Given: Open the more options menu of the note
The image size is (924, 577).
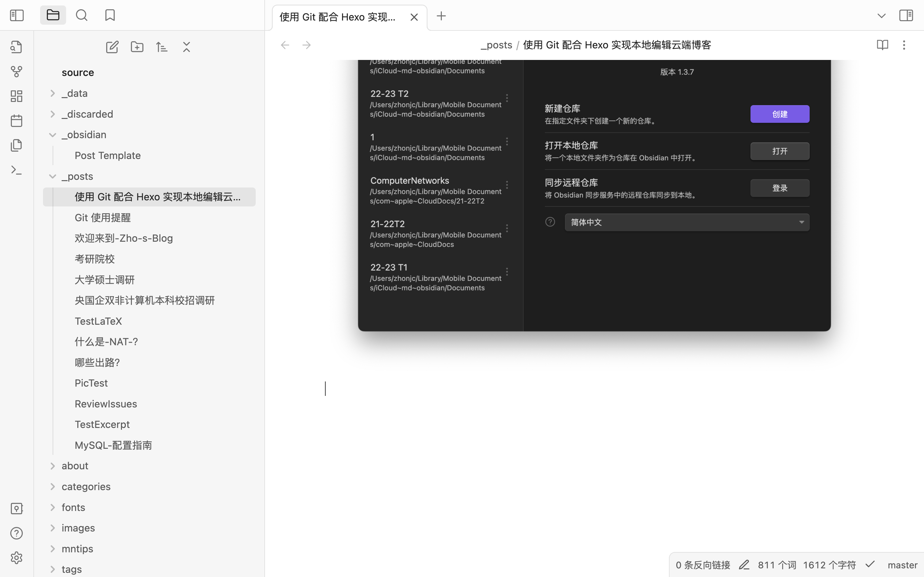Looking at the screenshot, I should pyautogui.click(x=904, y=45).
